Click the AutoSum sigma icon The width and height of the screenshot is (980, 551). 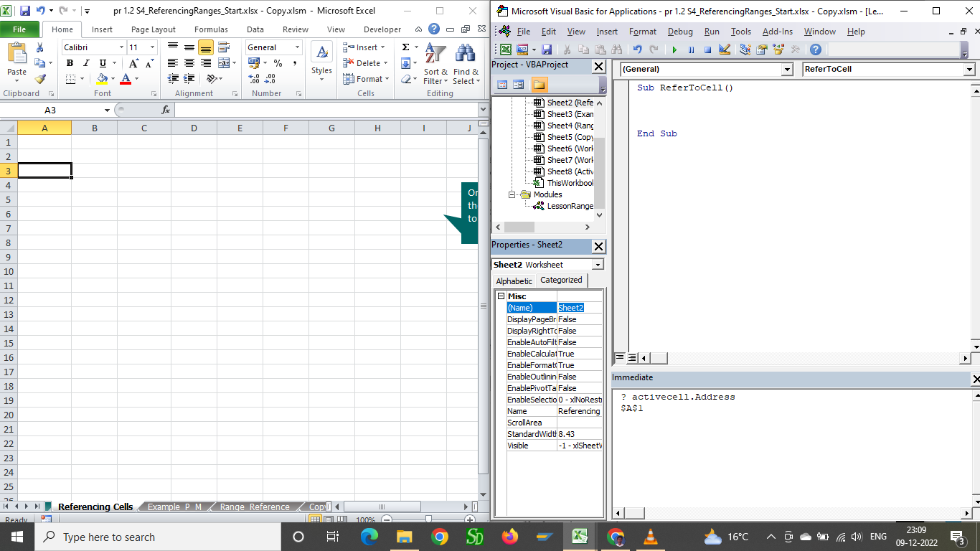(x=405, y=47)
